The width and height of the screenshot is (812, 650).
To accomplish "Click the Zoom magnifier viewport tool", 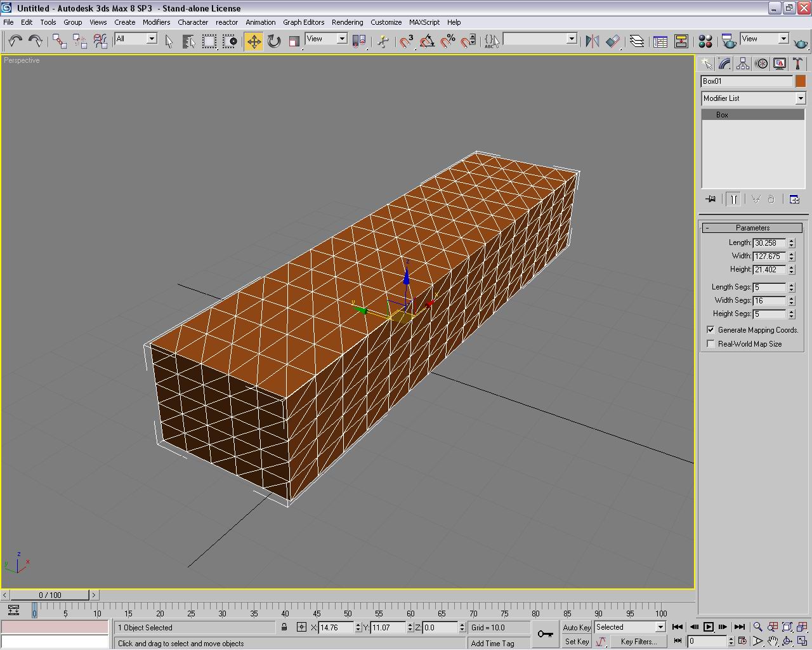I will point(757,627).
